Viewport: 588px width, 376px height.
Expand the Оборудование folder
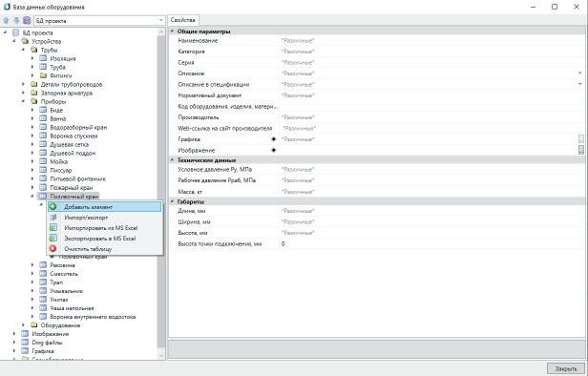23,325
